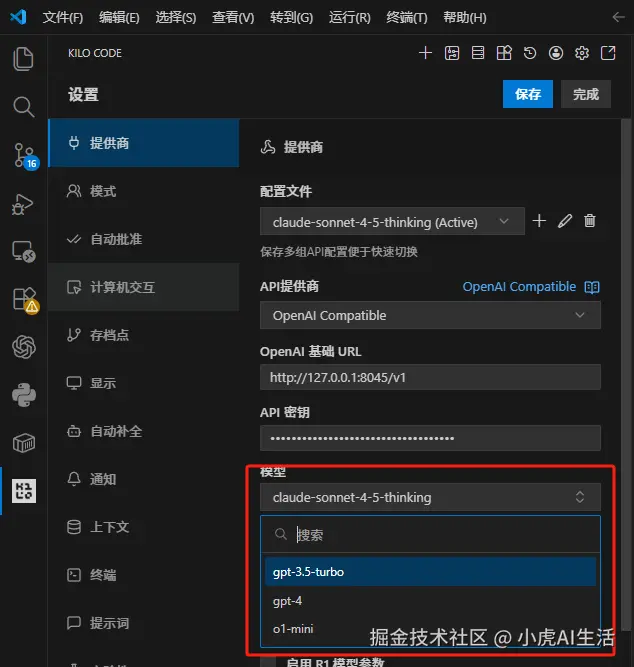The image size is (634, 667).
Task: Open the Search view in activity bar
Action: [23, 107]
